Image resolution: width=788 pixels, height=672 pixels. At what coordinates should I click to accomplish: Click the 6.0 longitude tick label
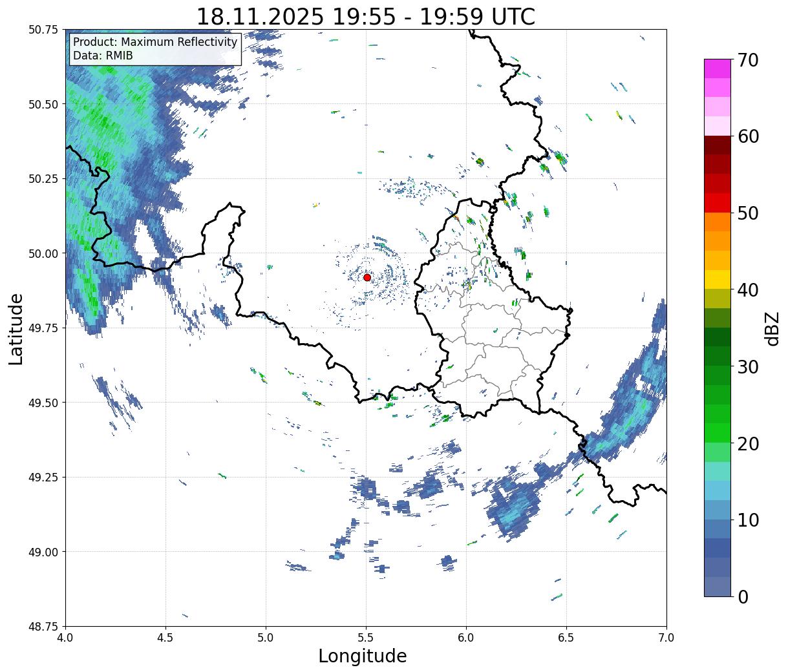pos(466,638)
